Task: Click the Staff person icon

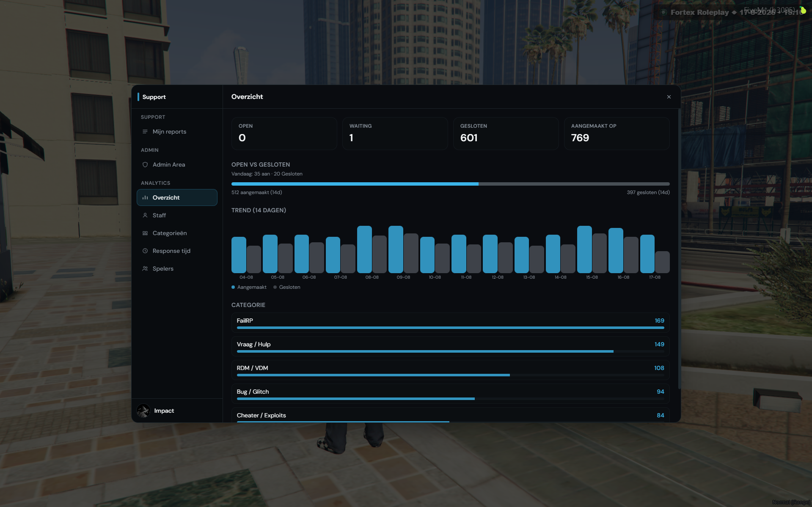Action: [x=145, y=215]
